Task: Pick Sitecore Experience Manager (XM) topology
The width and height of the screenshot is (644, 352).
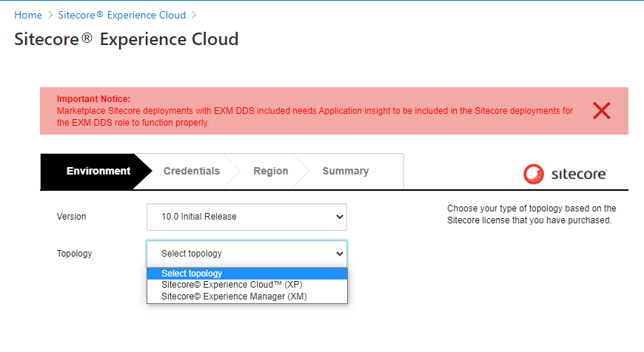Action: click(x=234, y=296)
